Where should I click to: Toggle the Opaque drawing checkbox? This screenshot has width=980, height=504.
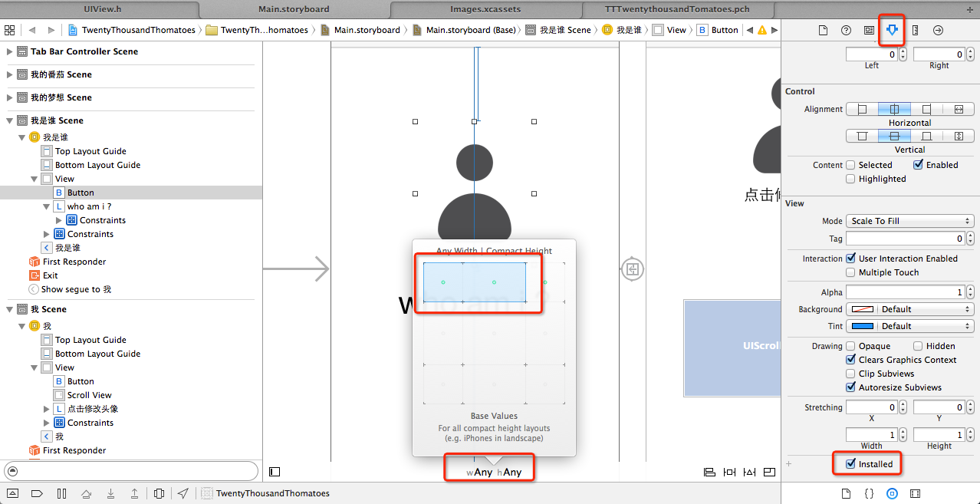click(850, 346)
